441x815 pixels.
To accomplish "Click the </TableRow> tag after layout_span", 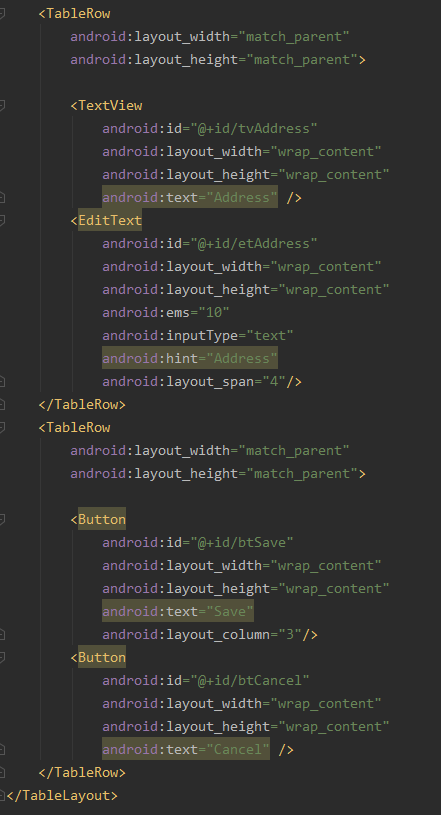I will [x=82, y=404].
